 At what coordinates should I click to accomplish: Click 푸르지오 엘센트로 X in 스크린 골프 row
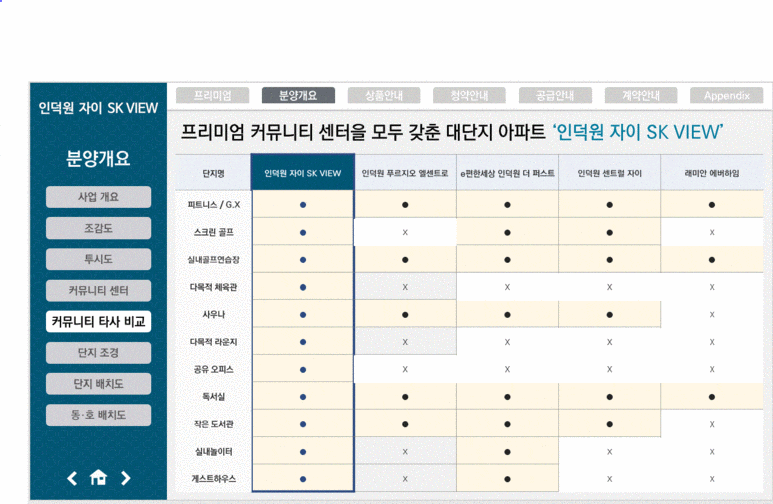click(x=405, y=232)
